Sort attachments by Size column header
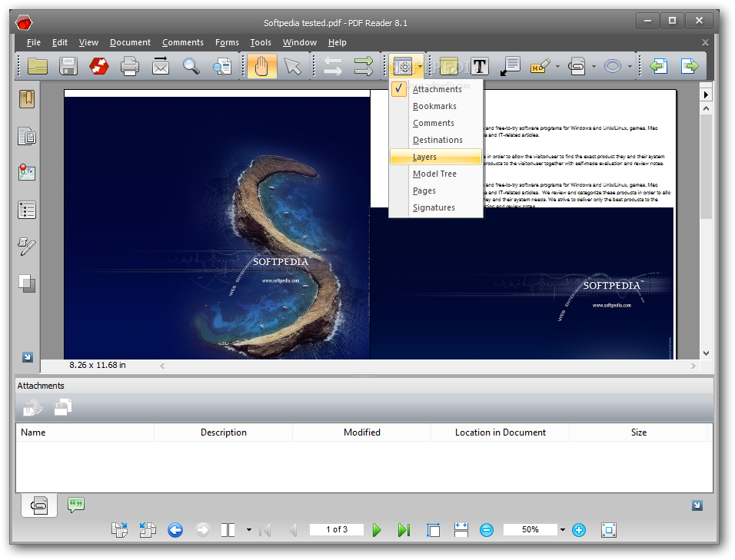Viewport: 735px width, 560px height. coord(638,432)
